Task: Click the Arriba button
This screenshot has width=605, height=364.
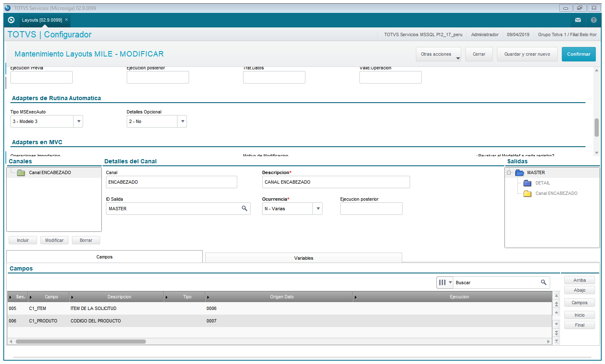Action: [x=580, y=280]
